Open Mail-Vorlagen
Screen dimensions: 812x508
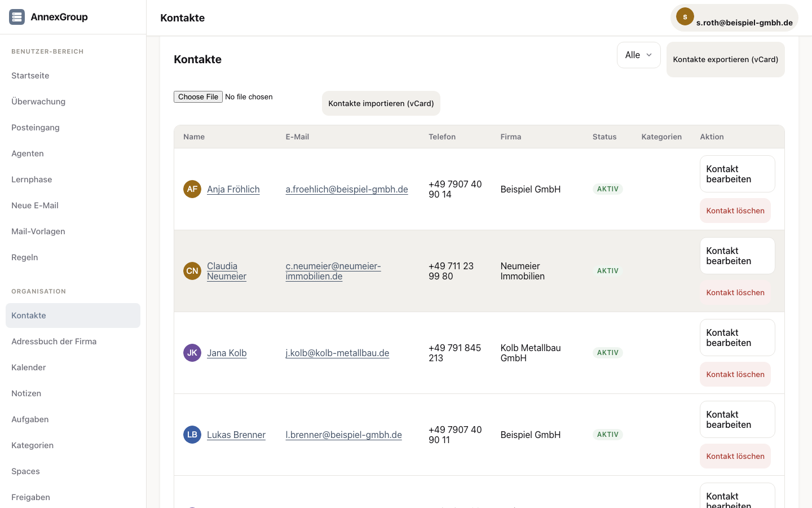pos(73,231)
